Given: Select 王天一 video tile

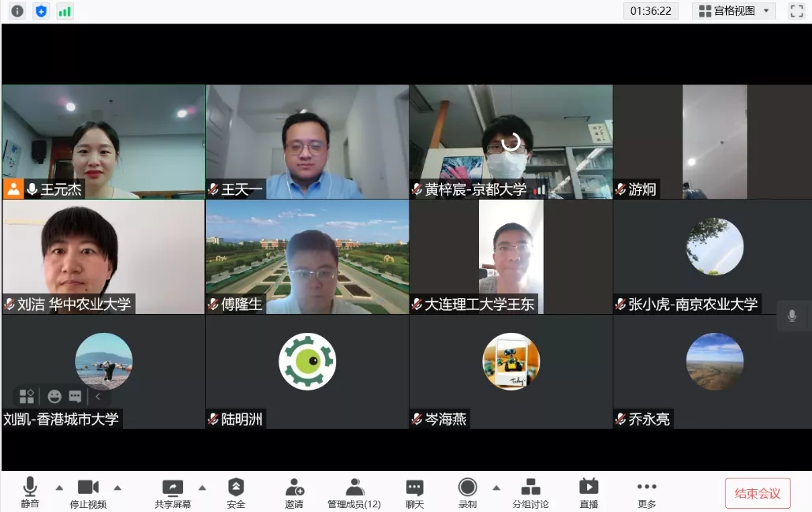Looking at the screenshot, I should coord(308,142).
